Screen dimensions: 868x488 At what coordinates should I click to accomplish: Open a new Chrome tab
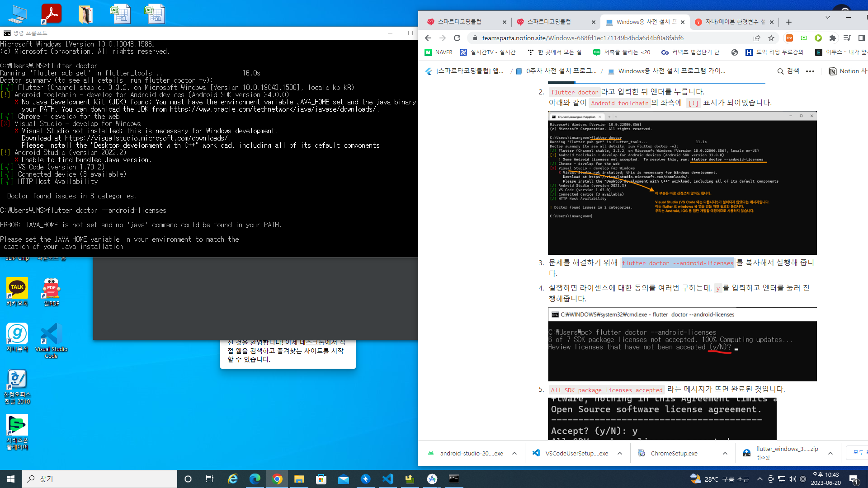click(789, 22)
